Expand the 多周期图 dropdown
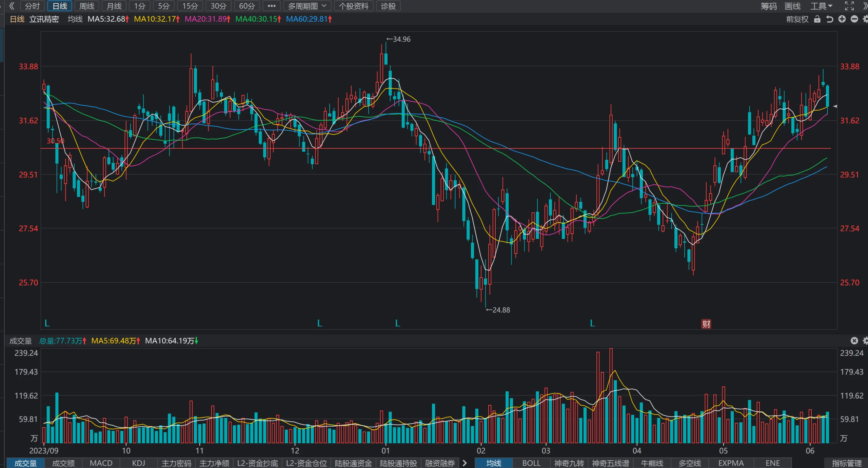Viewport: 868px width, 468px height. click(307, 6)
